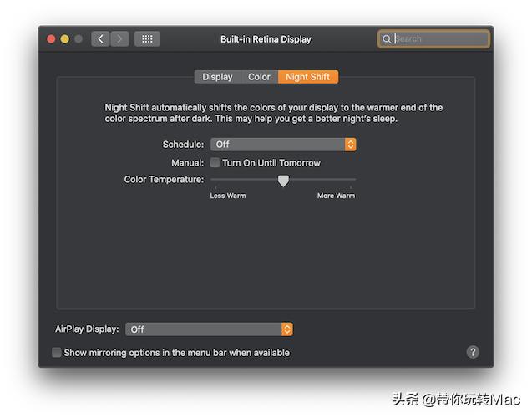Screen dimensions: 532x418
Task: Click the red close window button
Action: click(x=51, y=39)
